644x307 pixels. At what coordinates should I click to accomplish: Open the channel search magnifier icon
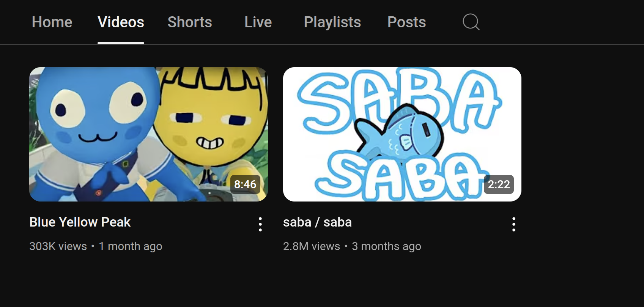coord(471,22)
